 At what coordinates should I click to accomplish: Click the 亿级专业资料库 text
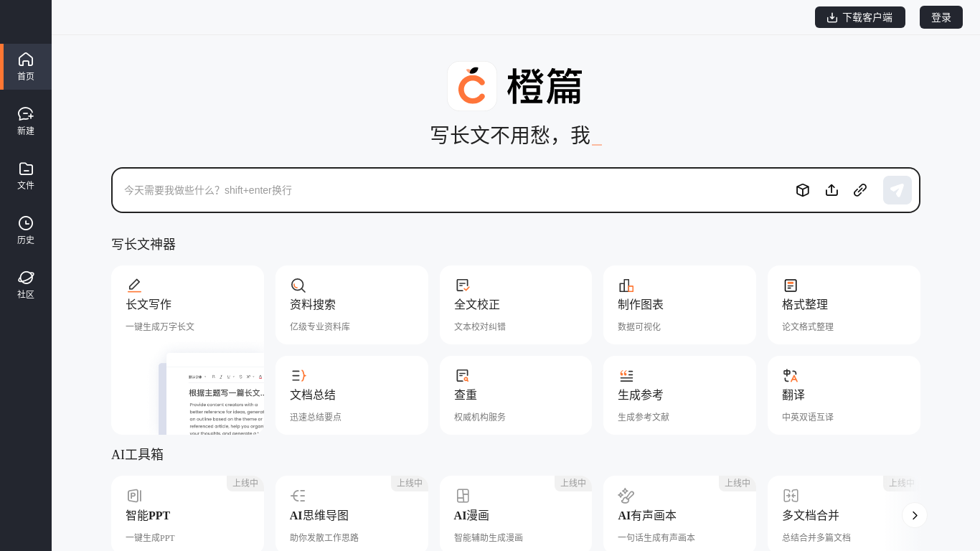point(320,327)
